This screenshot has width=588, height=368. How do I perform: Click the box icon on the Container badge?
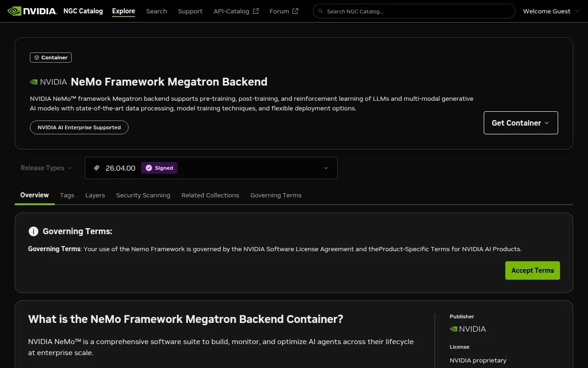[36, 57]
